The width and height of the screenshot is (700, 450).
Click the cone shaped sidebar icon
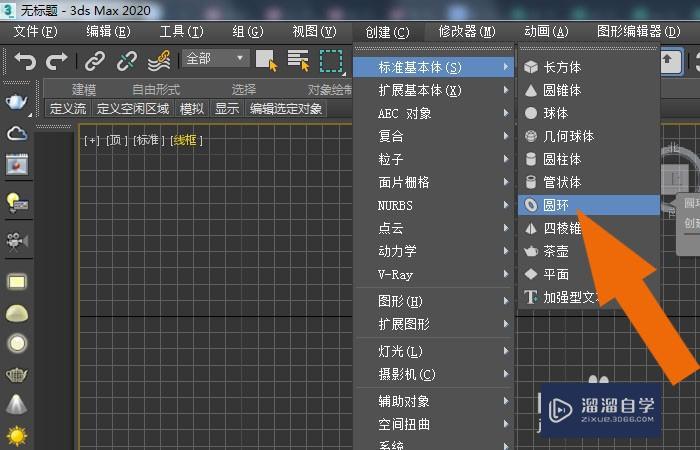click(x=17, y=404)
